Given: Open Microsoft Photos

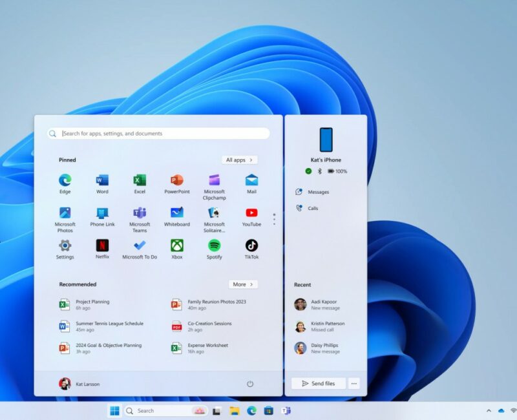Looking at the screenshot, I should [x=65, y=220].
